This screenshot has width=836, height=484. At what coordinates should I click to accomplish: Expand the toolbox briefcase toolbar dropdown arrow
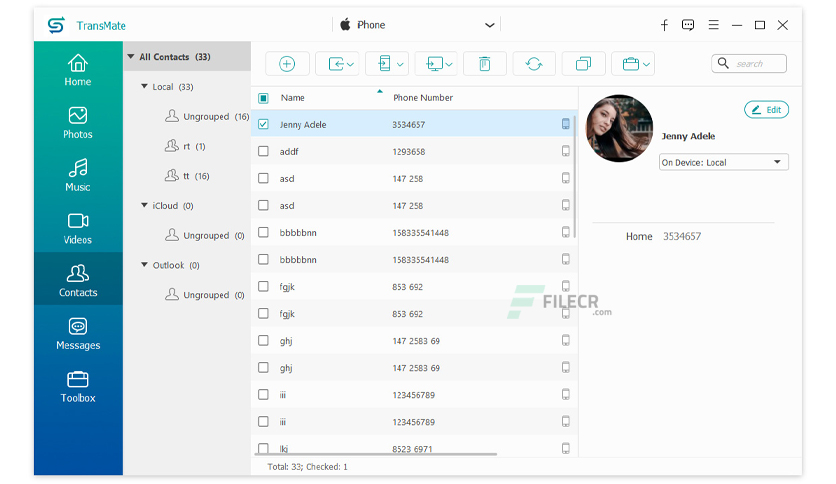(x=646, y=64)
